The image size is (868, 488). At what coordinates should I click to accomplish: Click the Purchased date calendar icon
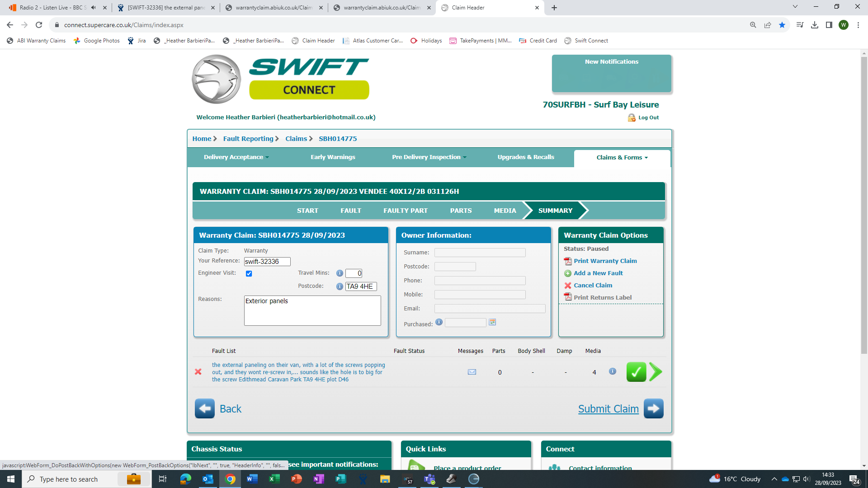(492, 322)
